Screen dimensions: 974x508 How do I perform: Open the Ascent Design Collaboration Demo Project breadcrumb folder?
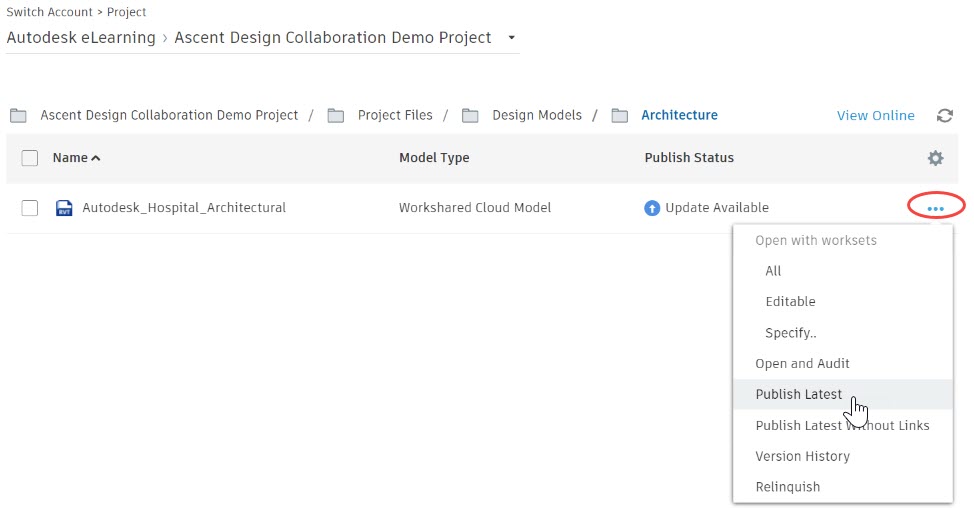[169, 116]
